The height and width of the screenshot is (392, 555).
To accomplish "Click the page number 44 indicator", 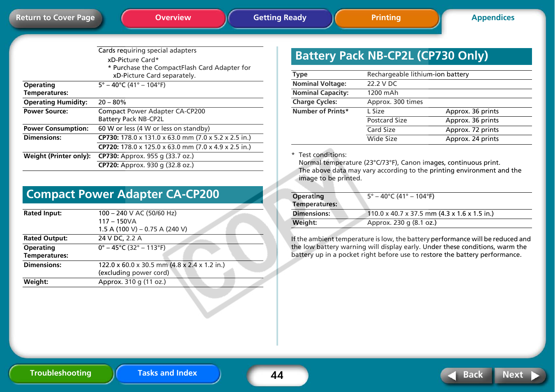I will point(277,375).
